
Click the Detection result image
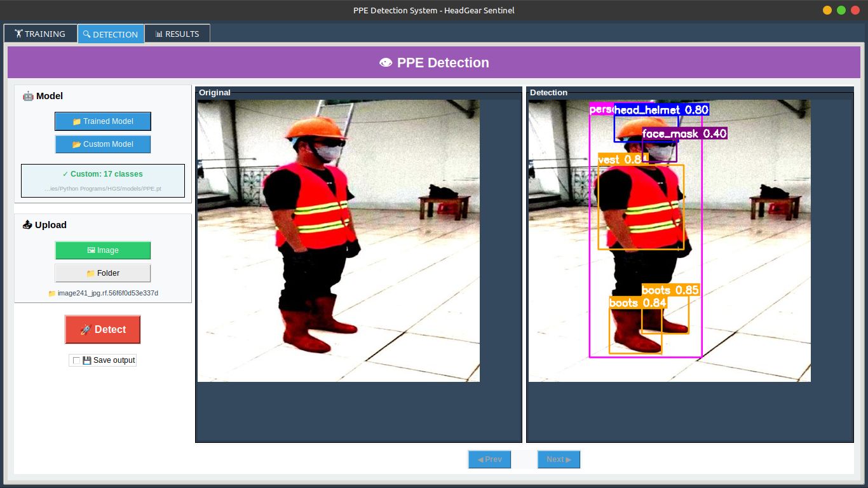tap(670, 241)
